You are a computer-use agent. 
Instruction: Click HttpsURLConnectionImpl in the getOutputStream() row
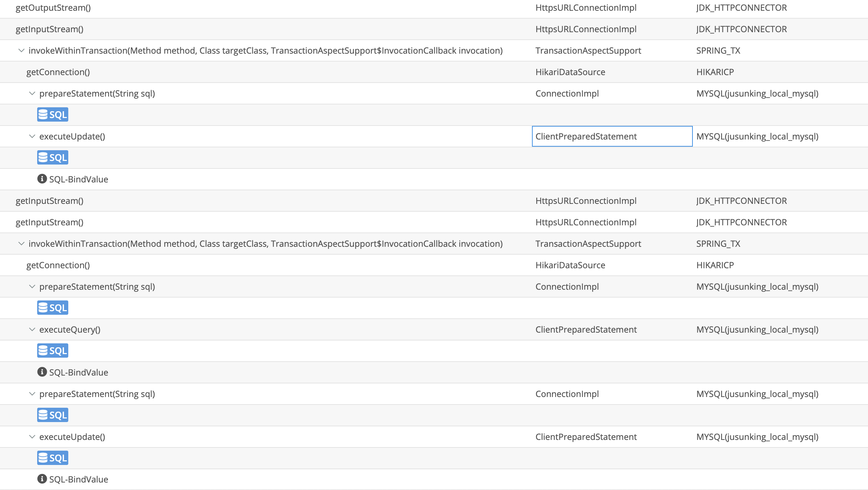586,8
